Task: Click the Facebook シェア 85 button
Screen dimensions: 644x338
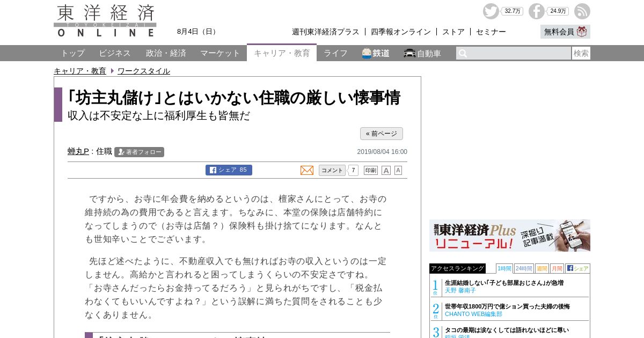Action: pyautogui.click(x=229, y=170)
